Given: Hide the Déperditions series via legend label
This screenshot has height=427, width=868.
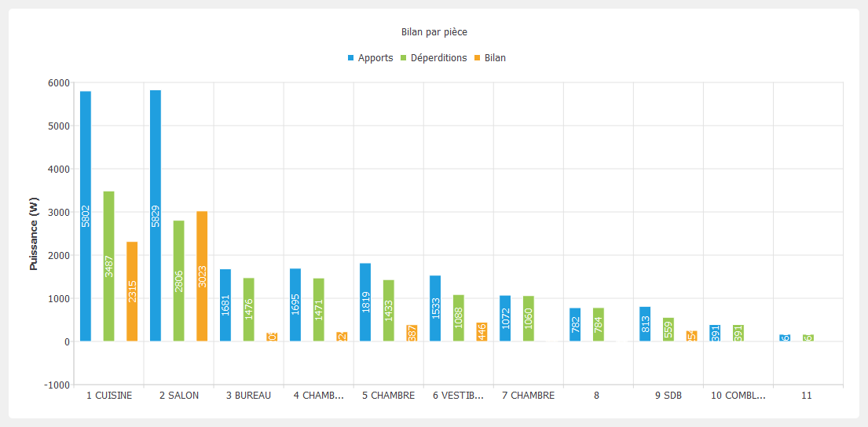Looking at the screenshot, I should (438, 58).
